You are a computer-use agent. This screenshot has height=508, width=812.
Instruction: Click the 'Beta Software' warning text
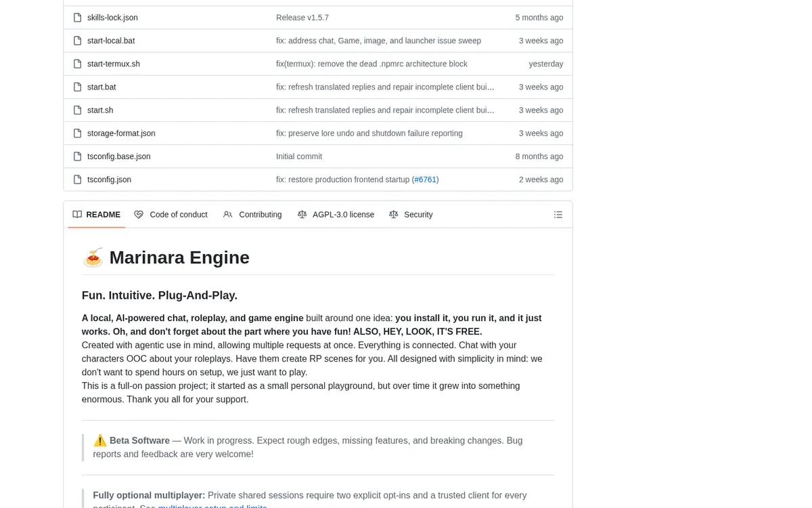139,440
